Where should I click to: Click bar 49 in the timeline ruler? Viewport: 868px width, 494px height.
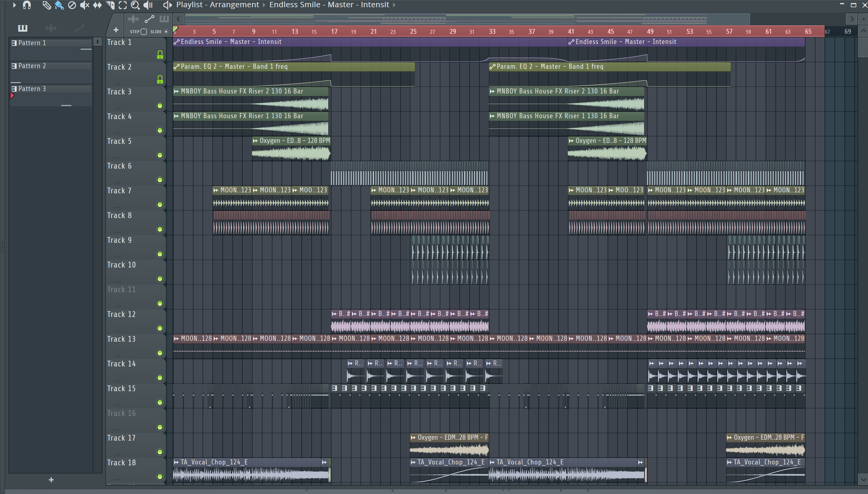tap(650, 32)
